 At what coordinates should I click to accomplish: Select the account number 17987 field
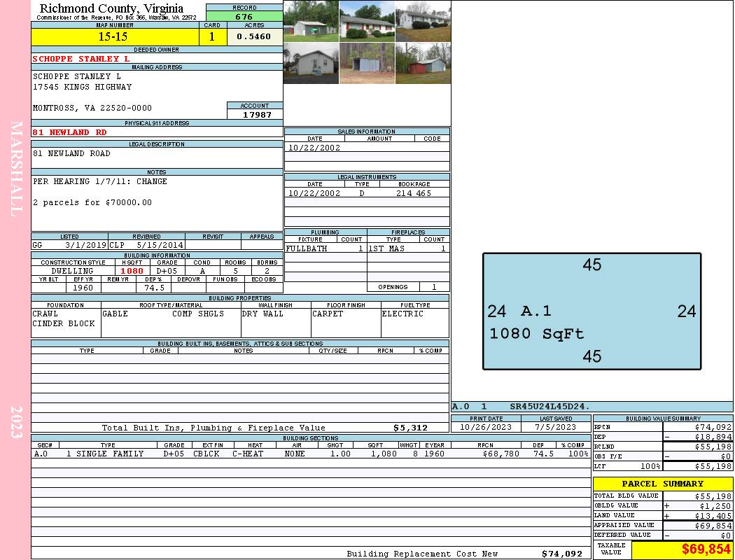pyautogui.click(x=255, y=114)
